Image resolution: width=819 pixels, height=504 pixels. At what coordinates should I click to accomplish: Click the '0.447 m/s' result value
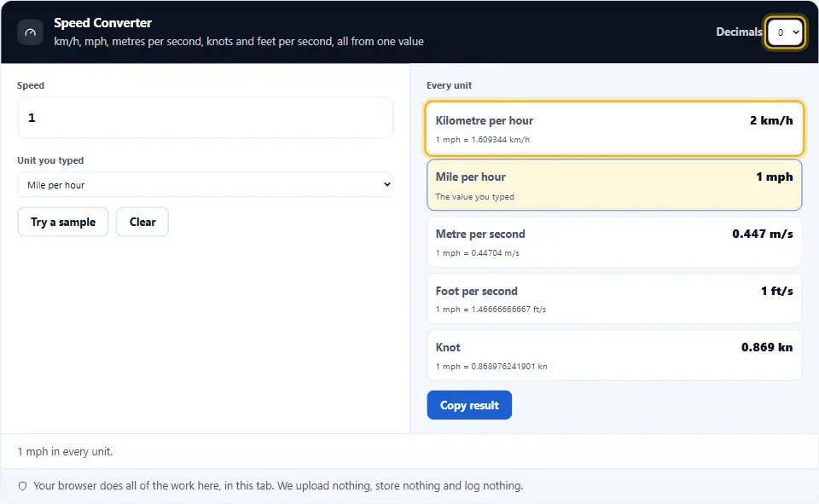point(763,234)
